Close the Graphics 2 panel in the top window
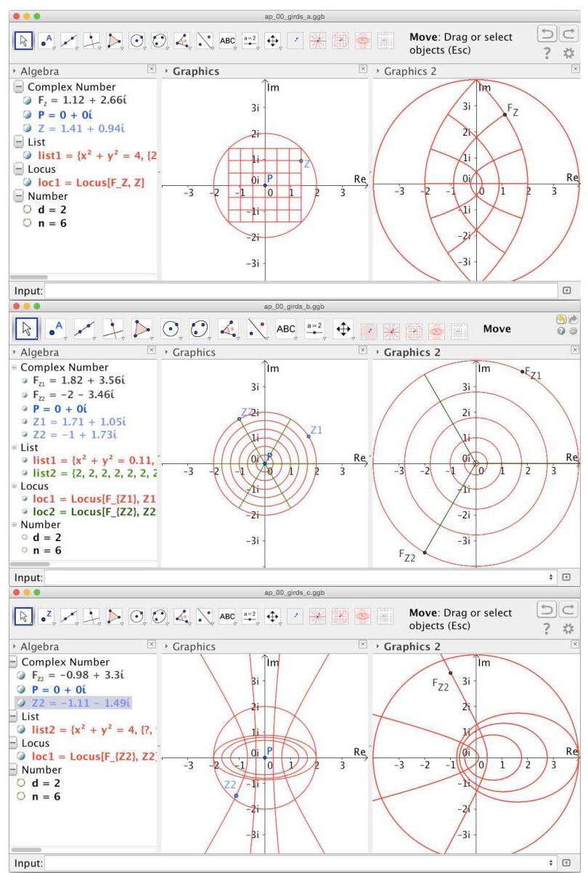Image resolution: width=588 pixels, height=873 pixels. tap(576, 69)
